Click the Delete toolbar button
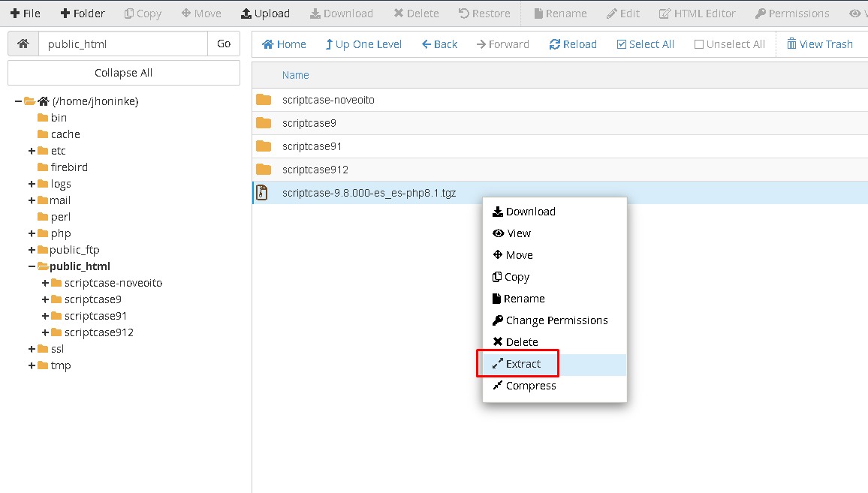The image size is (868, 493). (416, 14)
